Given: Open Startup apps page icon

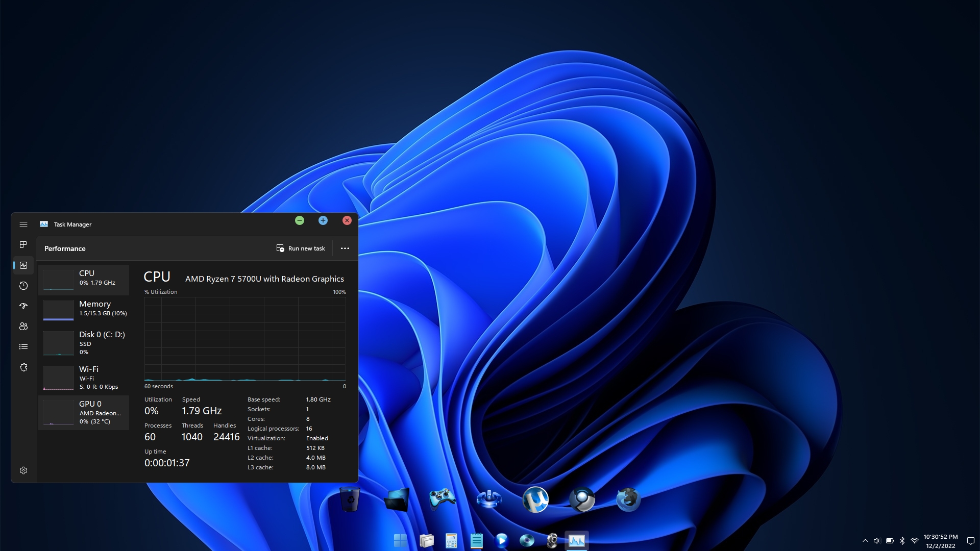Looking at the screenshot, I should point(23,306).
